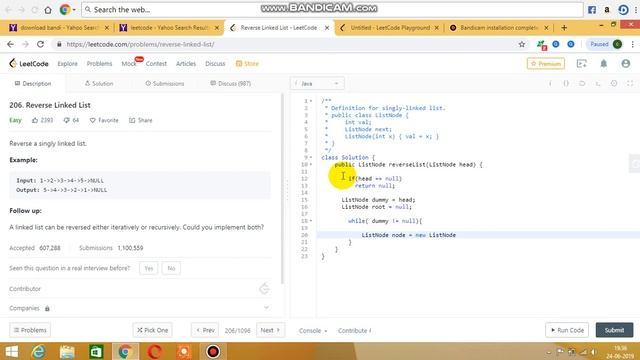Fold code at line 18 arrow

[311, 221]
